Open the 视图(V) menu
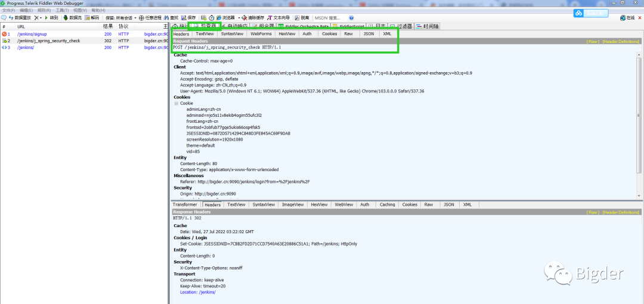 coord(80,10)
